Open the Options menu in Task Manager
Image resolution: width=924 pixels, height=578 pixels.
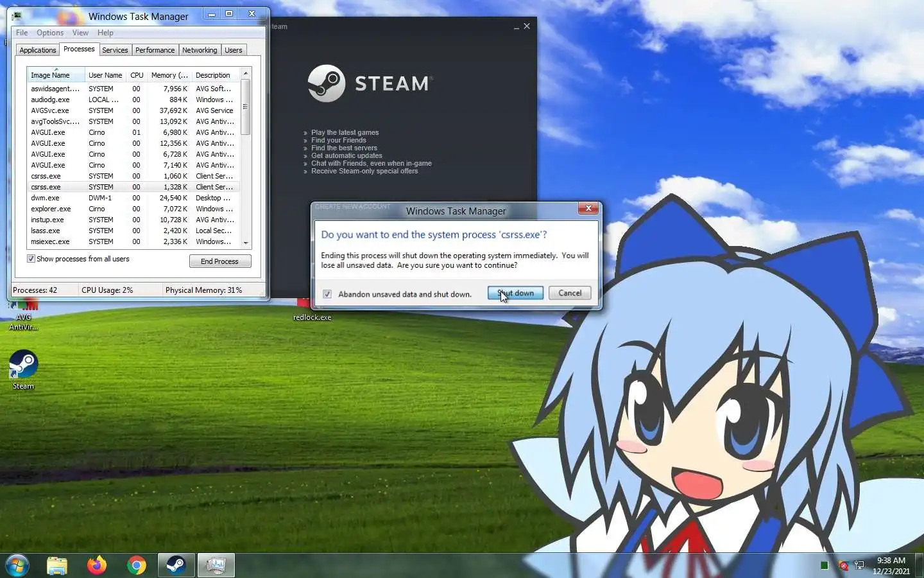pyautogui.click(x=50, y=33)
